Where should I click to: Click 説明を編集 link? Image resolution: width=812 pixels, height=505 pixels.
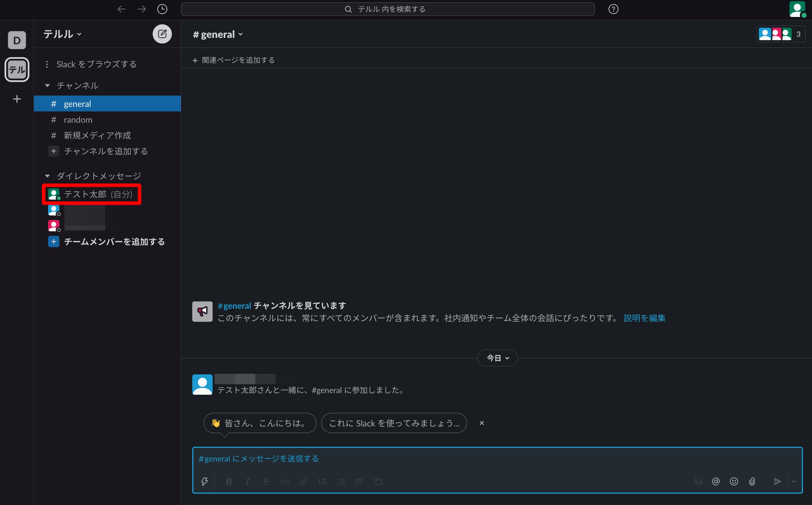coord(644,318)
